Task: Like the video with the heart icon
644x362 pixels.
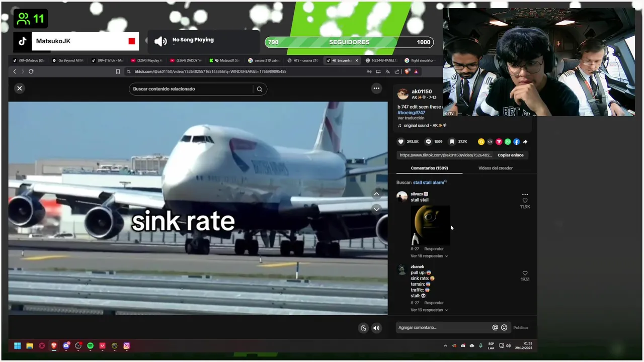Action: point(401,142)
